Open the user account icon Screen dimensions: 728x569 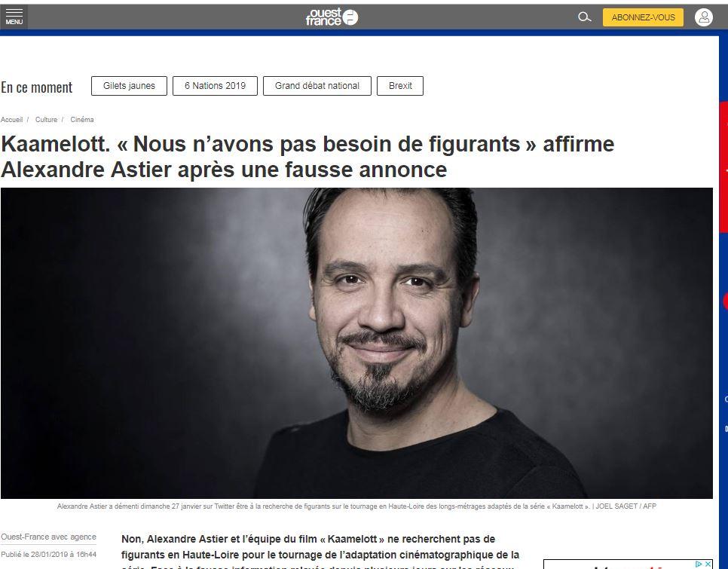tap(703, 17)
